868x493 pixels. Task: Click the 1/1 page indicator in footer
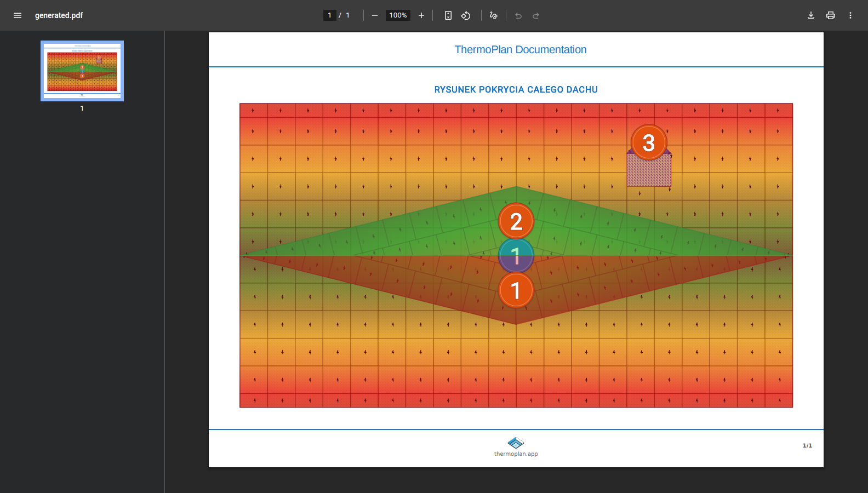[807, 445]
